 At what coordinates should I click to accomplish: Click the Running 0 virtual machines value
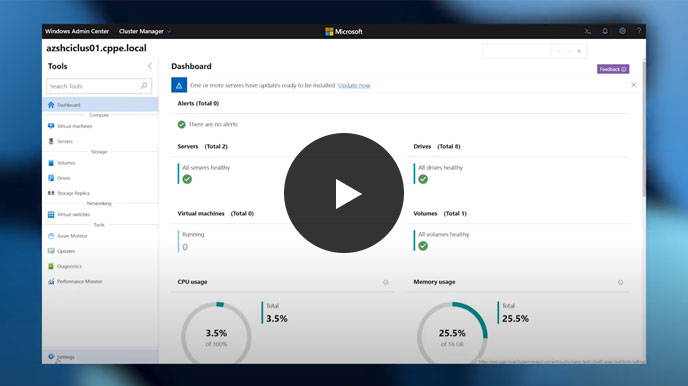(185, 247)
